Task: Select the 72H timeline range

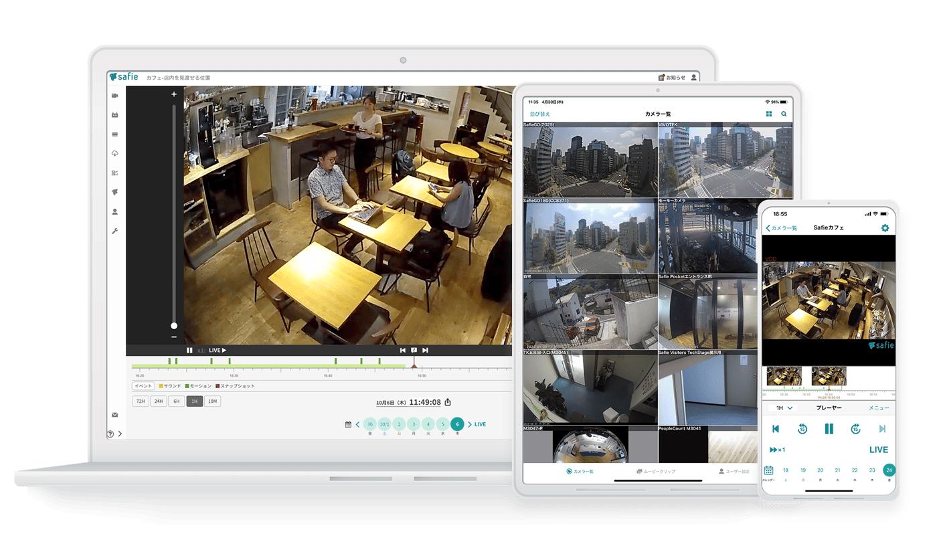Action: pyautogui.click(x=141, y=401)
